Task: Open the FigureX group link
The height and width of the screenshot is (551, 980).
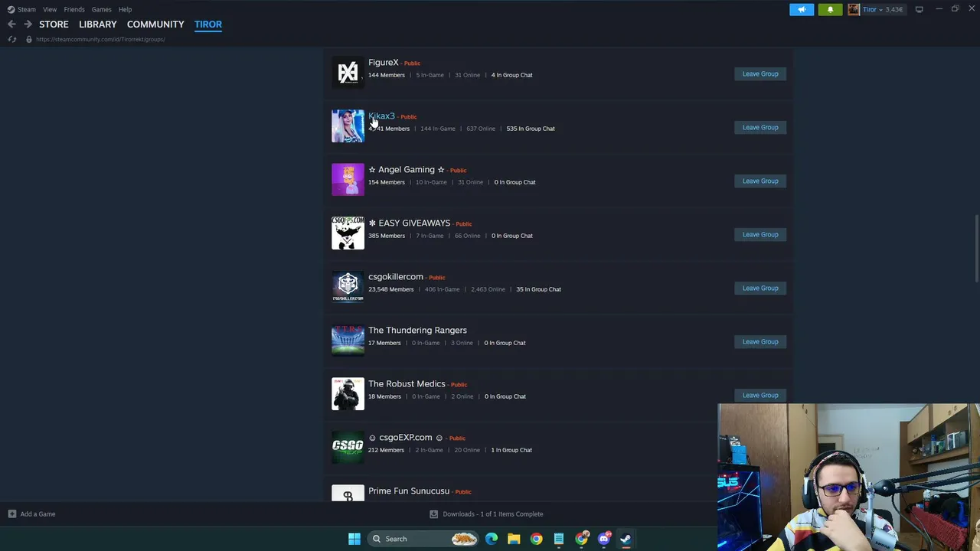Action: (384, 63)
